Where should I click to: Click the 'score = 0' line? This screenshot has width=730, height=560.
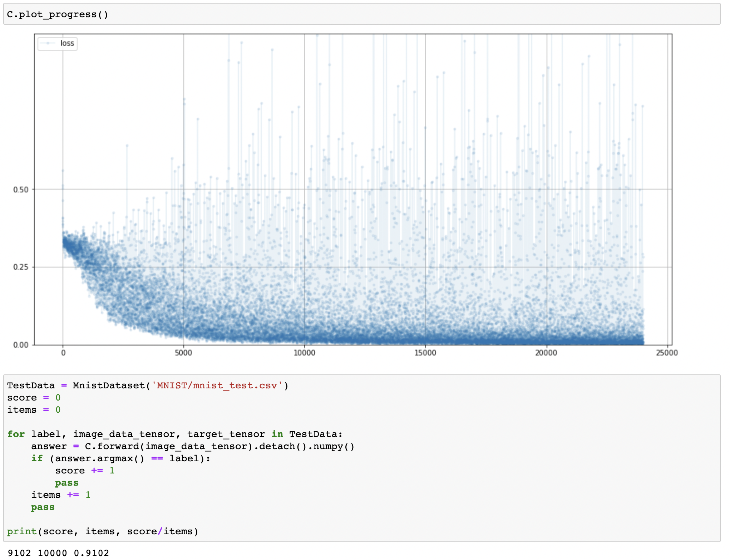pyautogui.click(x=34, y=398)
